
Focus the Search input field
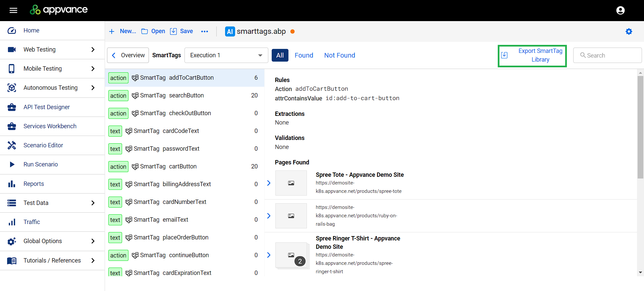pos(607,55)
